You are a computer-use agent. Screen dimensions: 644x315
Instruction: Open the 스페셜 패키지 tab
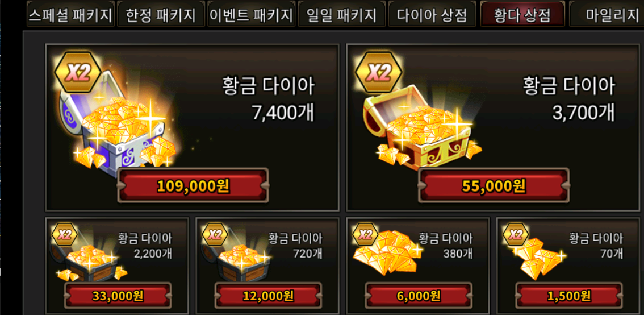coord(70,15)
